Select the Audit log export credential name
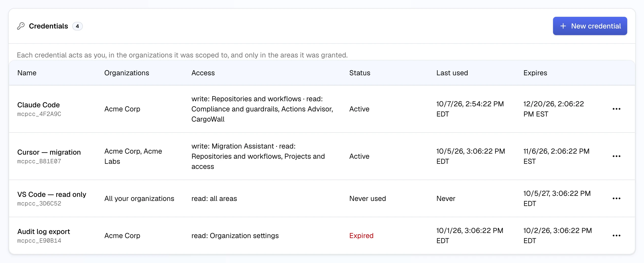Viewport: 644px width, 263px height. (44, 231)
